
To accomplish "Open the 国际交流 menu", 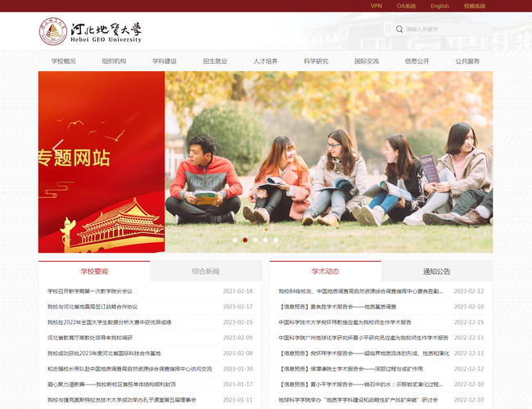I will (367, 61).
